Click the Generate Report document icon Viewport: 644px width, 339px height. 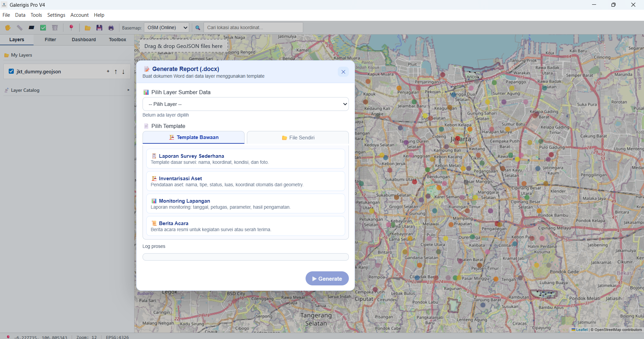tap(147, 69)
